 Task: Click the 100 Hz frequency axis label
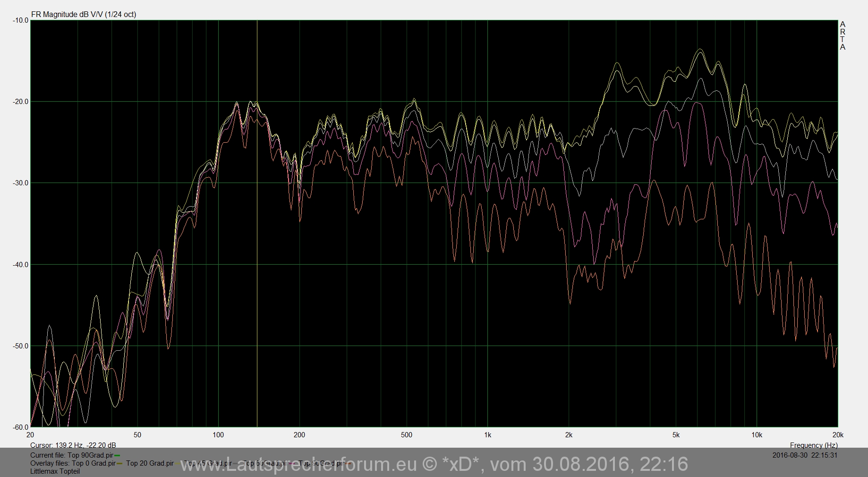tap(218, 435)
